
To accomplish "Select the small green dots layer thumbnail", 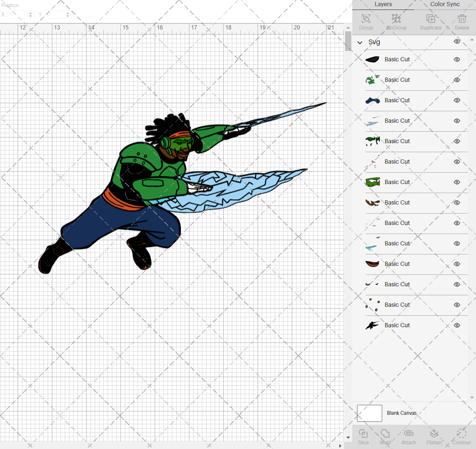I will [x=373, y=305].
